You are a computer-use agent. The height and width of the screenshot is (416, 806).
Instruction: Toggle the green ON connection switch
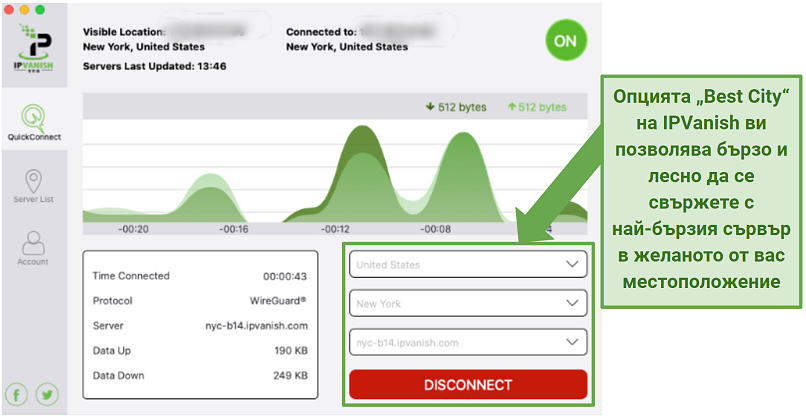[x=566, y=41]
